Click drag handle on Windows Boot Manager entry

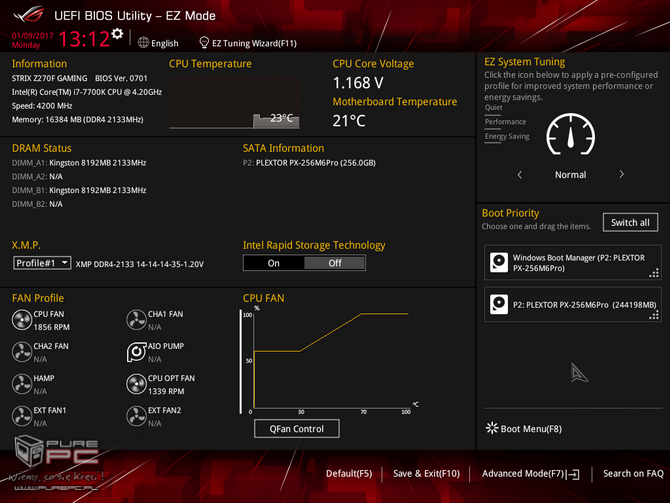[654, 273]
